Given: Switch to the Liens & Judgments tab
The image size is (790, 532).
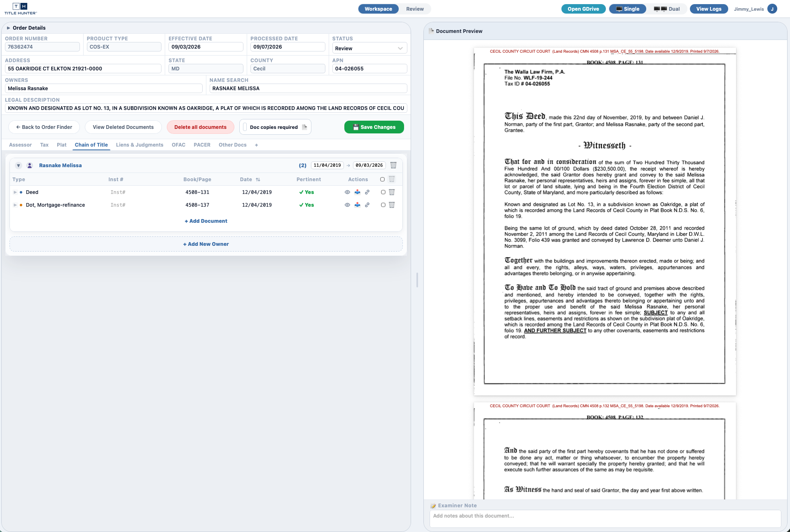Looking at the screenshot, I should tap(140, 145).
